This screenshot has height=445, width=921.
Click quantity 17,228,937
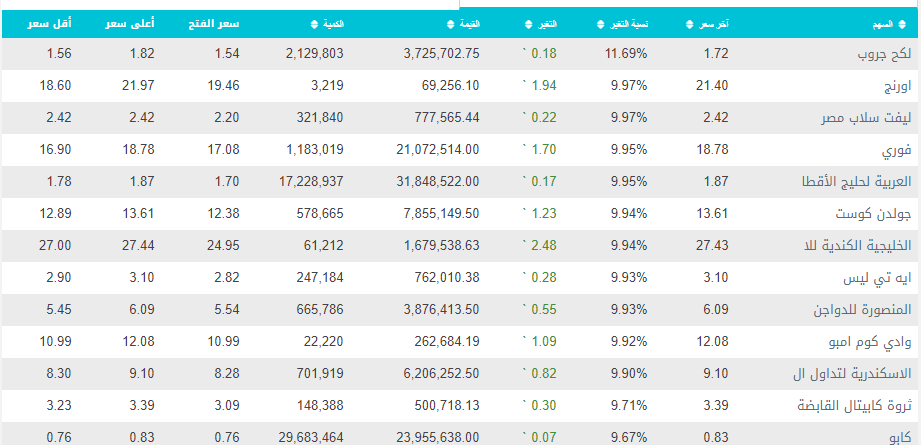click(x=311, y=181)
